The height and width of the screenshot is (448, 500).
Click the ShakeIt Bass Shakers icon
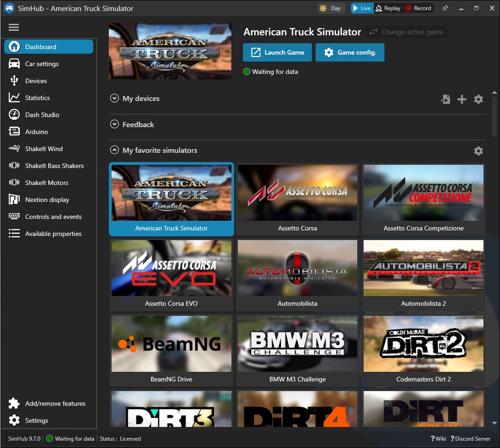point(14,166)
